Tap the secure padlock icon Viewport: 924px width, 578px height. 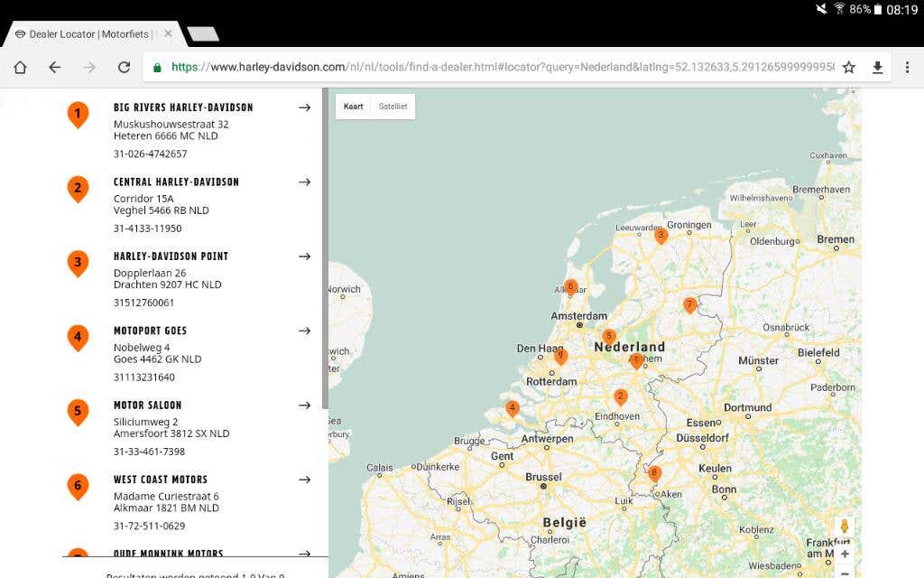coord(157,67)
